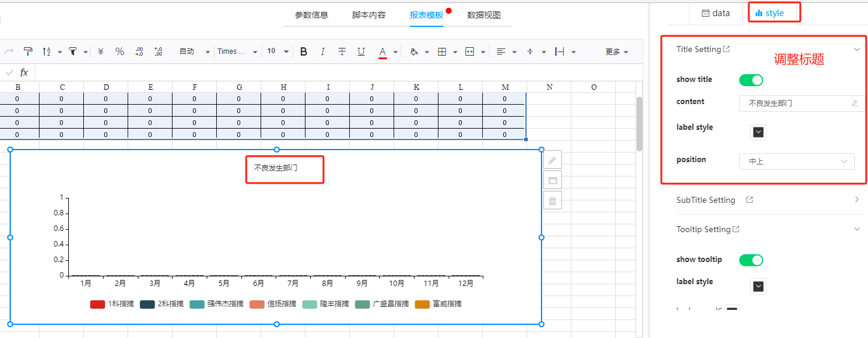The image size is (868, 338).
Task: Open the title label style color picker
Action: [758, 132]
